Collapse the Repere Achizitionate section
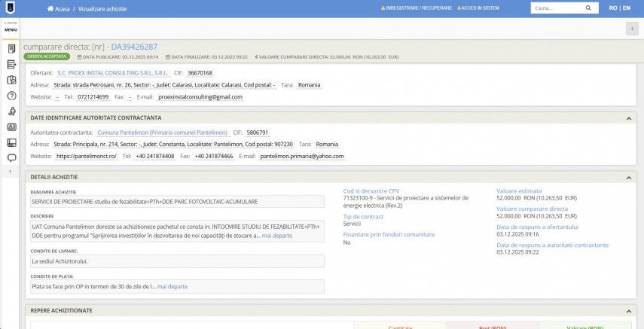 click(628, 310)
